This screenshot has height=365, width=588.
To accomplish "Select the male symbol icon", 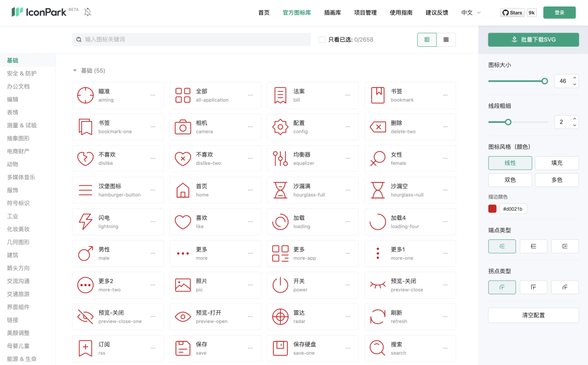I will click(x=85, y=253).
